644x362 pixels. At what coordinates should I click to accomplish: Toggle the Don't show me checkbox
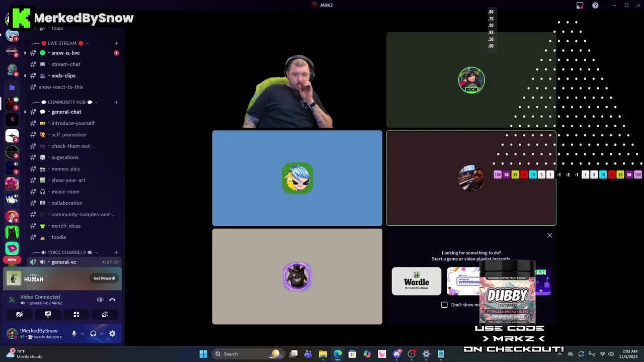[x=444, y=305]
